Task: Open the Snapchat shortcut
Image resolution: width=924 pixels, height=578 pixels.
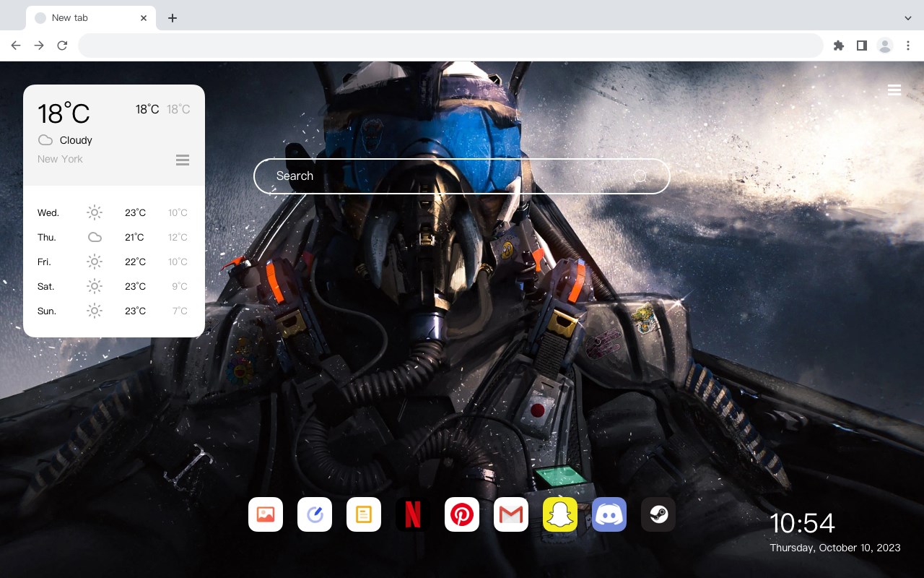Action: 560,514
